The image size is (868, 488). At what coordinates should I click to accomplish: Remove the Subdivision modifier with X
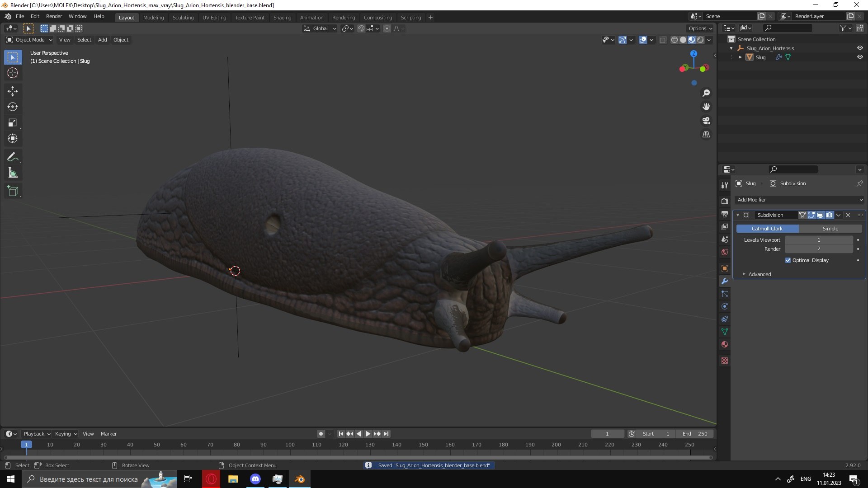(848, 215)
